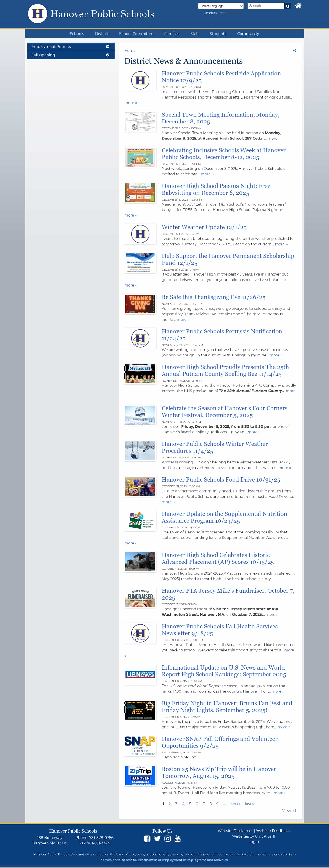Open Websites by CivicPlus link
The width and height of the screenshot is (329, 868).
(x=254, y=836)
